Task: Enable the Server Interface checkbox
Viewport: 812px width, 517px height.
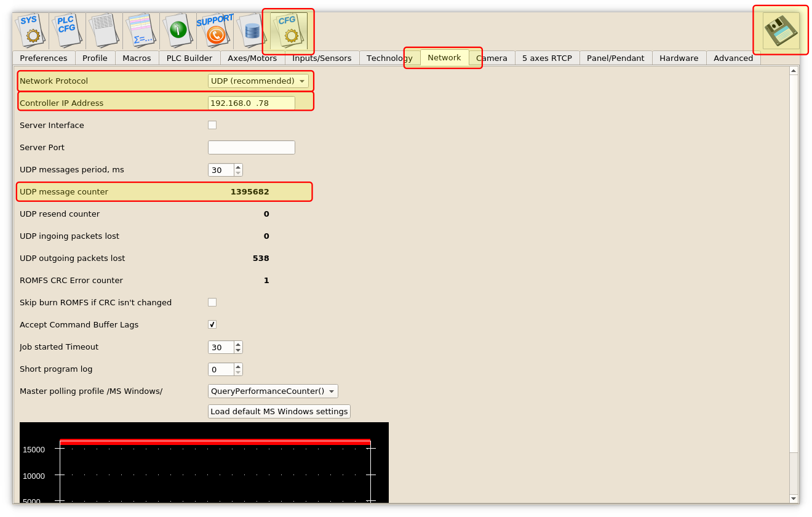Action: coord(212,125)
